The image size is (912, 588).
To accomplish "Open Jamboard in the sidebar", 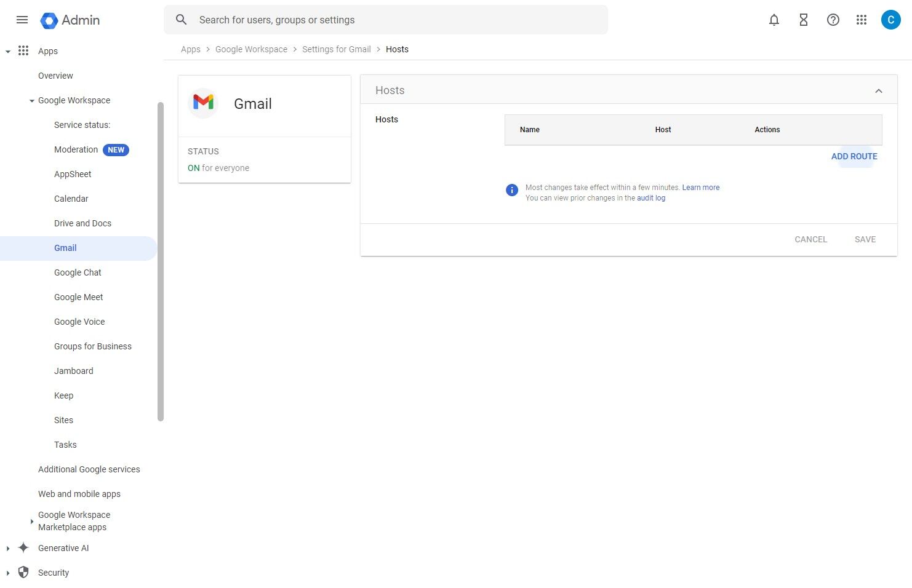I will coord(74,371).
